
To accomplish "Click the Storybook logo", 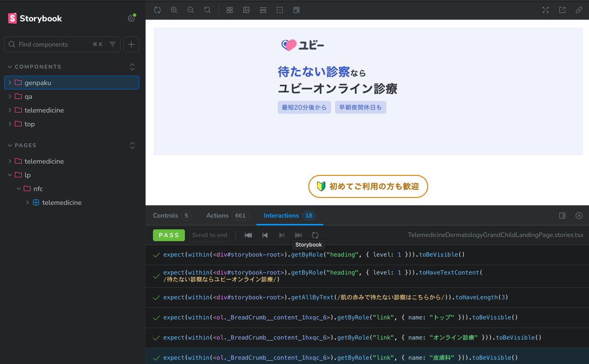I will (x=35, y=18).
